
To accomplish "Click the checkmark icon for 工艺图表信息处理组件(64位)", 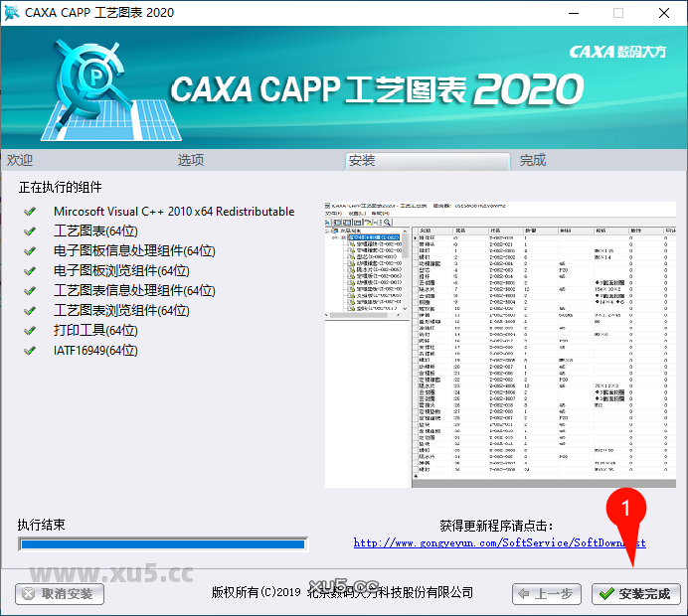I will click(x=30, y=291).
